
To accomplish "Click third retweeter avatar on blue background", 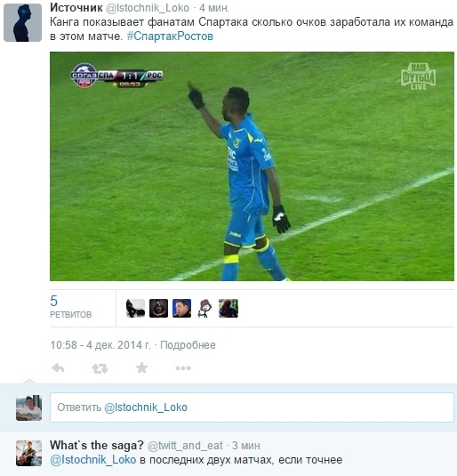I will pos(181,309).
